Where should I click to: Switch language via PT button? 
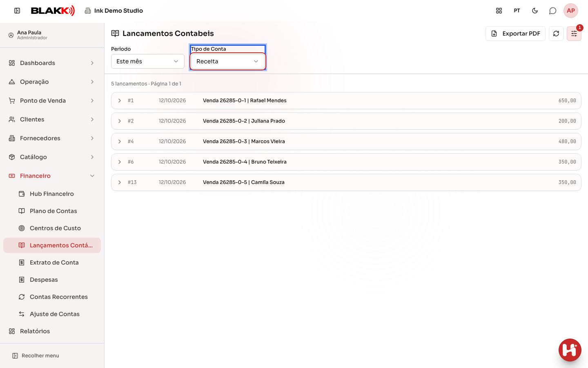[x=517, y=11]
